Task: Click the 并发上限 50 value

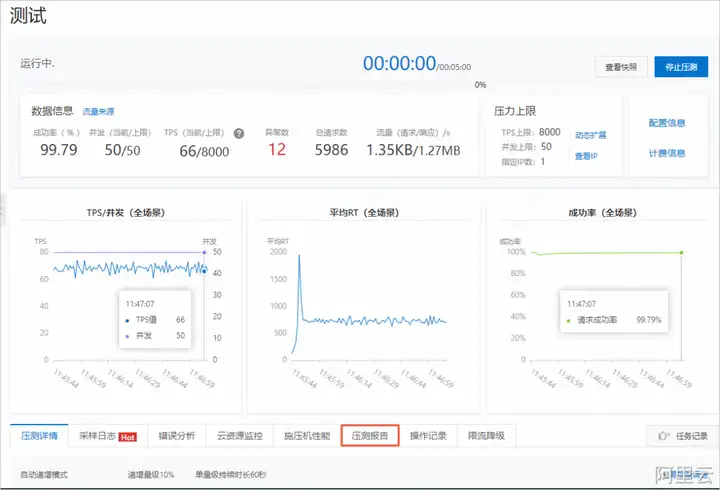Action: point(546,146)
